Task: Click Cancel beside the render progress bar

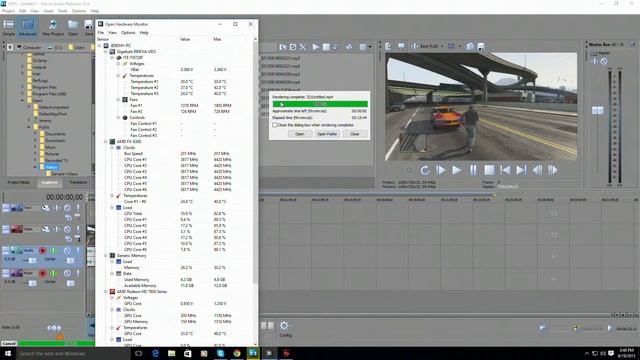Action: coord(9,344)
